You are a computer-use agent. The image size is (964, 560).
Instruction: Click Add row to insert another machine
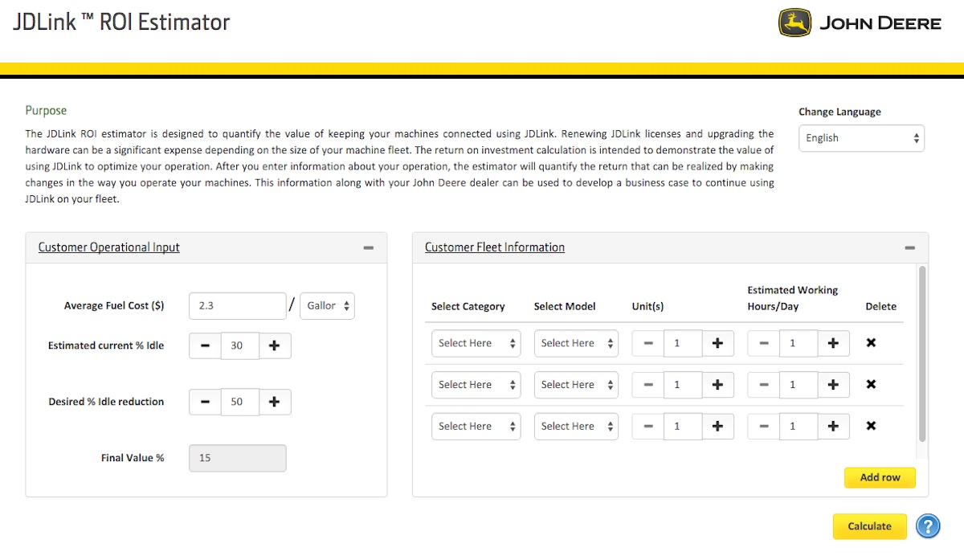[x=880, y=477]
